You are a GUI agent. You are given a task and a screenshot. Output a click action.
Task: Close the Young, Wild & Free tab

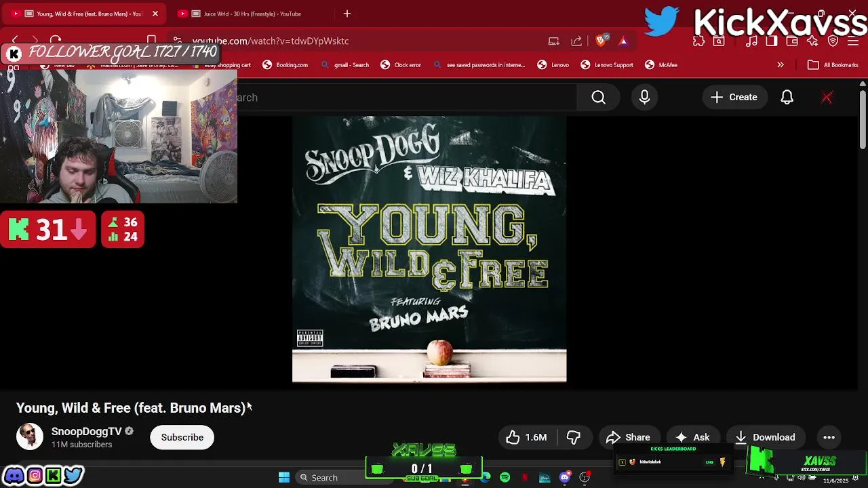point(155,14)
